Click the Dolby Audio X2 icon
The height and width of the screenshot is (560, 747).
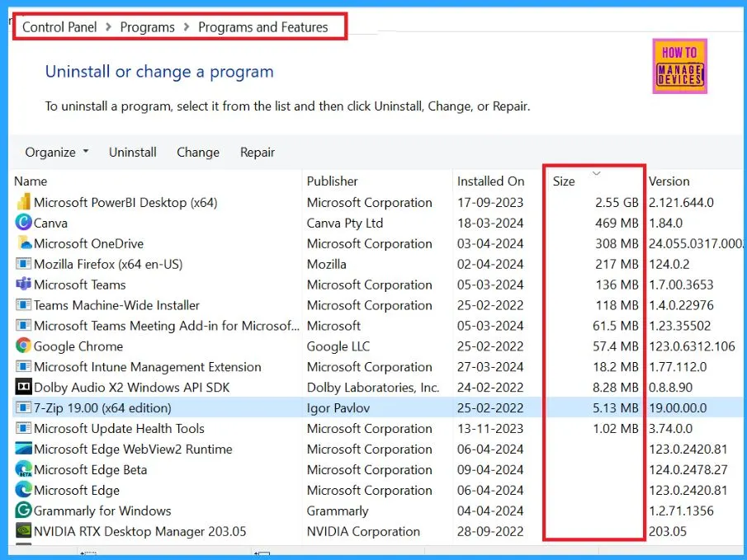pyautogui.click(x=23, y=387)
